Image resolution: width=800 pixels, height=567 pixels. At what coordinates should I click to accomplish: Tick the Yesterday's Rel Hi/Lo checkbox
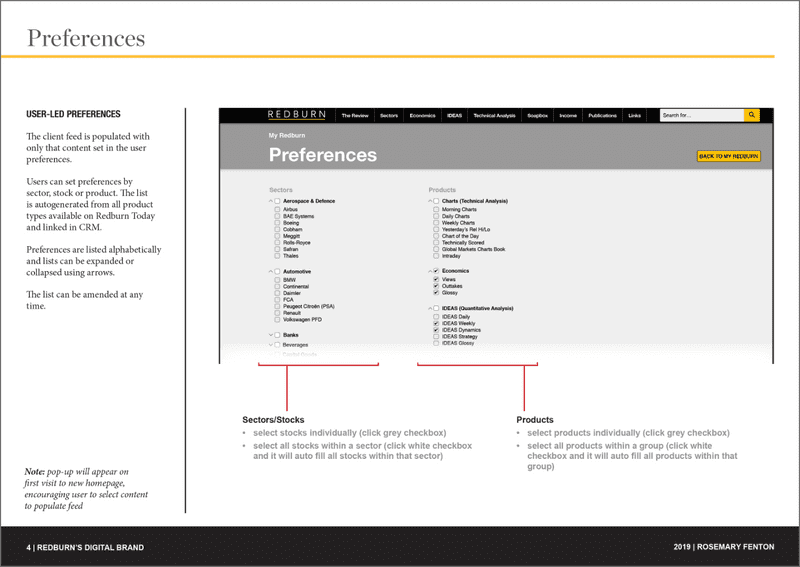click(436, 229)
